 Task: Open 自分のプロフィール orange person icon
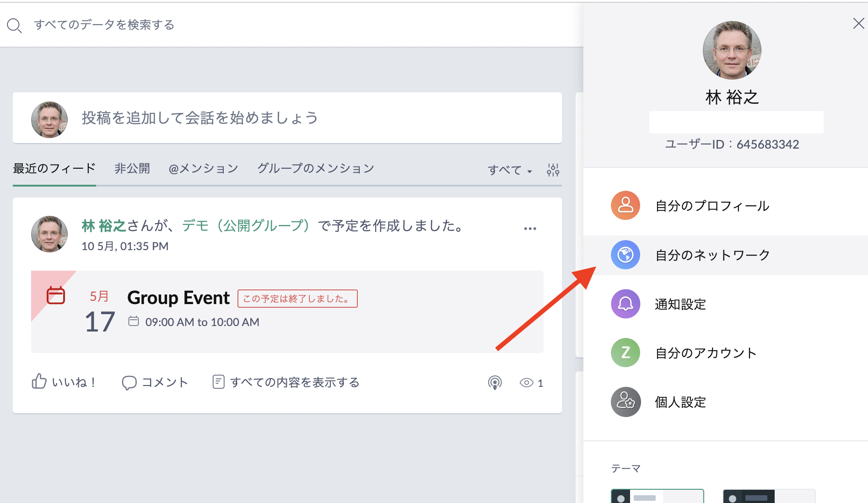click(625, 205)
